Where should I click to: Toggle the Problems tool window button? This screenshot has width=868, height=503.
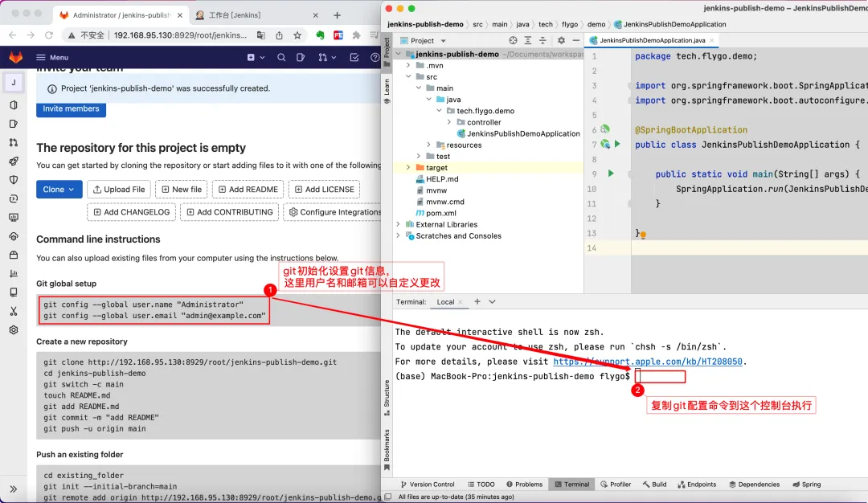[x=524, y=485]
